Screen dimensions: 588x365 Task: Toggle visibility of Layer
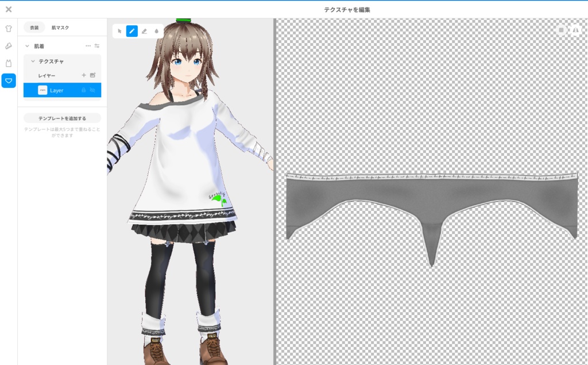[92, 90]
